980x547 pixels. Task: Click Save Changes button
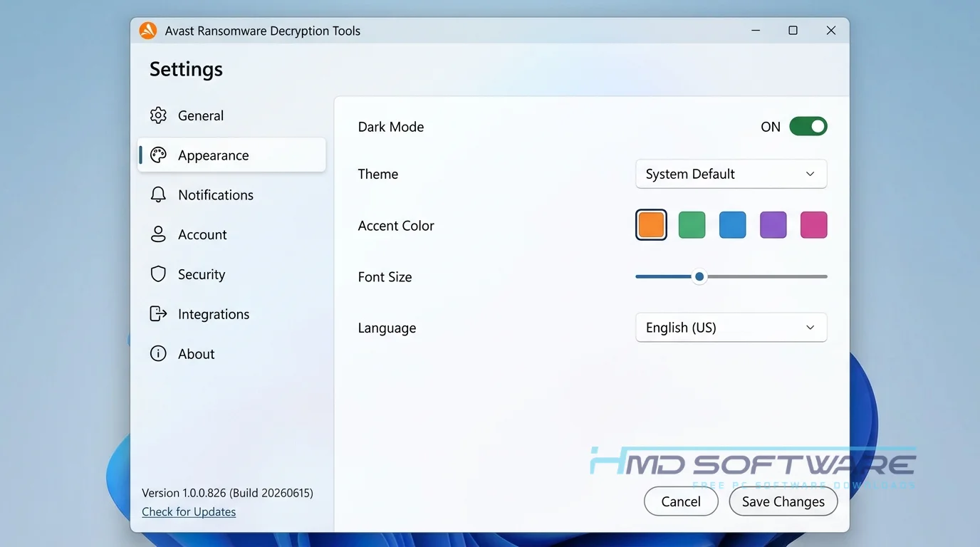click(783, 501)
